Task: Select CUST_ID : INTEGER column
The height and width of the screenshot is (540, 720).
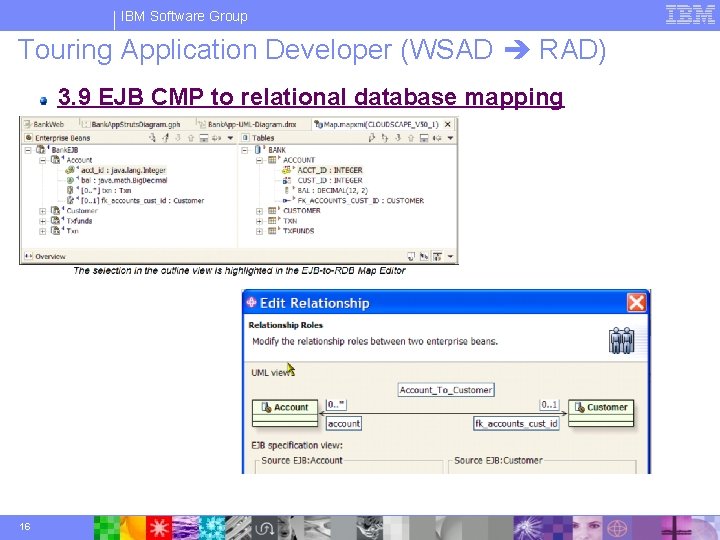Action: tap(330, 180)
